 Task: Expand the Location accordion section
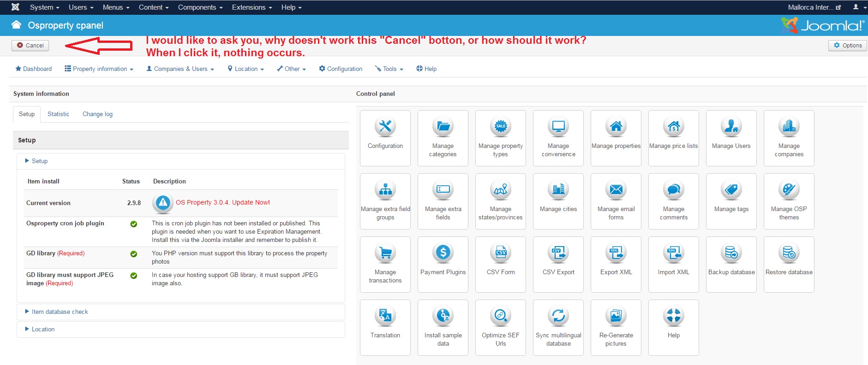(x=39, y=329)
